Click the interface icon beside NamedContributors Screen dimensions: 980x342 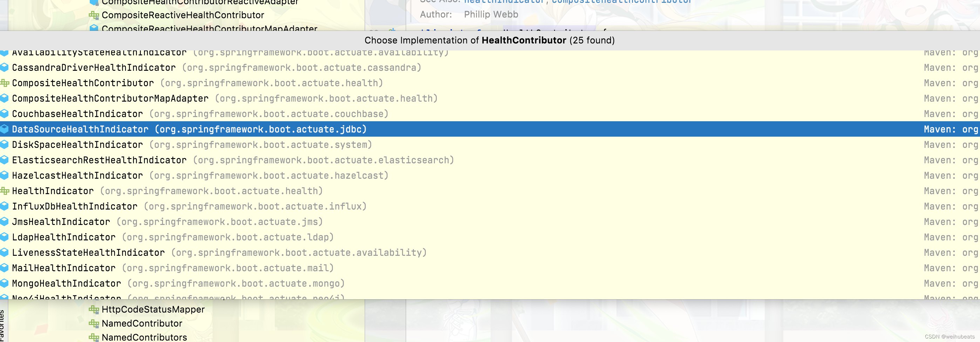pyautogui.click(x=94, y=337)
